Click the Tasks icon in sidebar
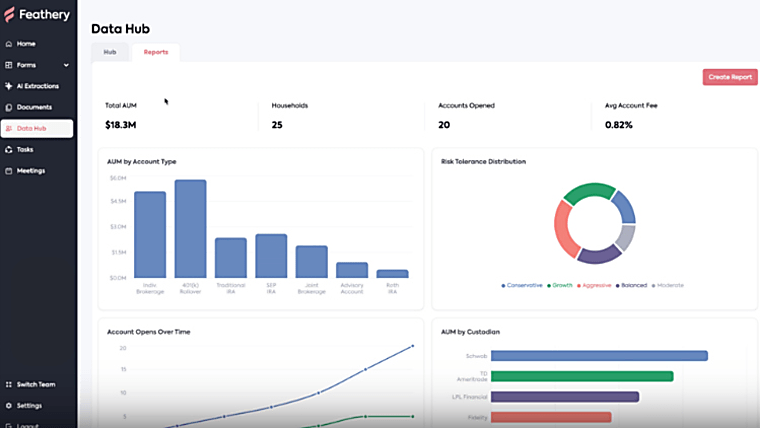Screen dimensions: 760x428 click(9, 149)
